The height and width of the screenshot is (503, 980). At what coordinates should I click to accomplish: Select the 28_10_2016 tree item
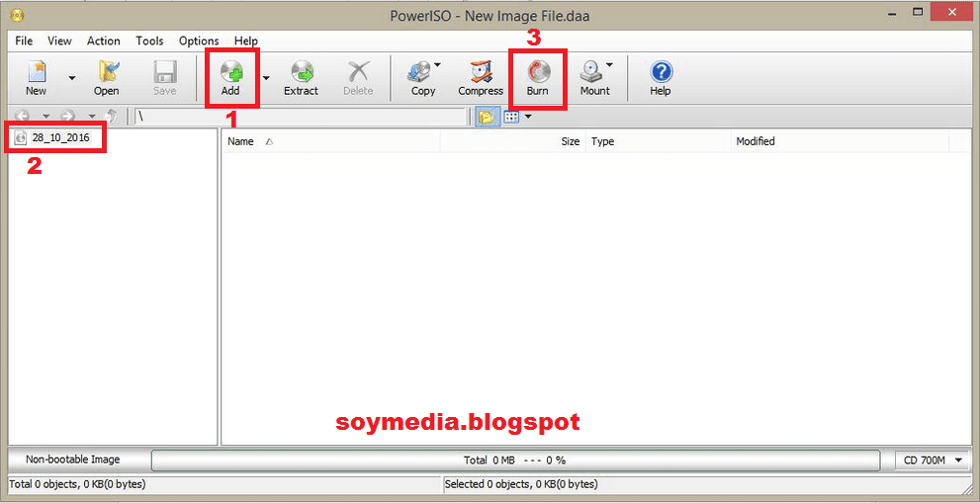coord(60,138)
